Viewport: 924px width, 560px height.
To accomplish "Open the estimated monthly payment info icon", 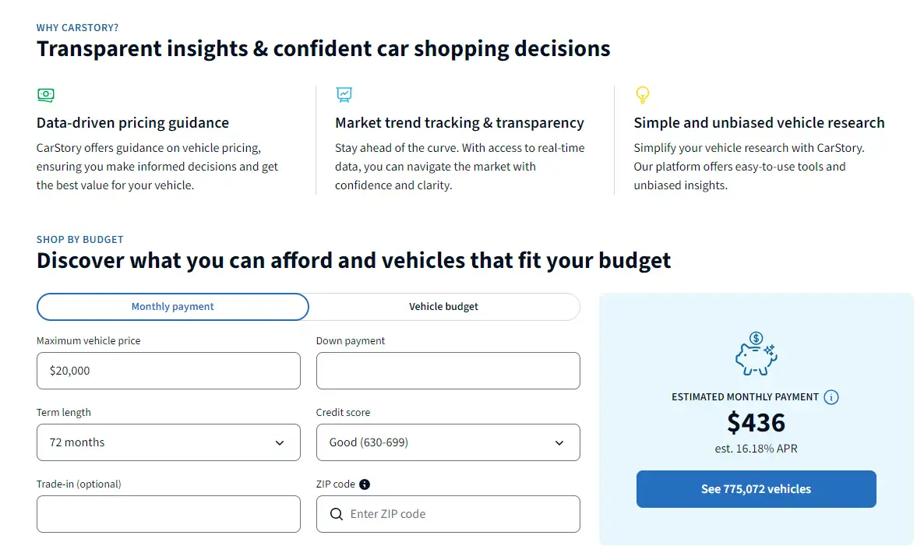I will pos(831,397).
